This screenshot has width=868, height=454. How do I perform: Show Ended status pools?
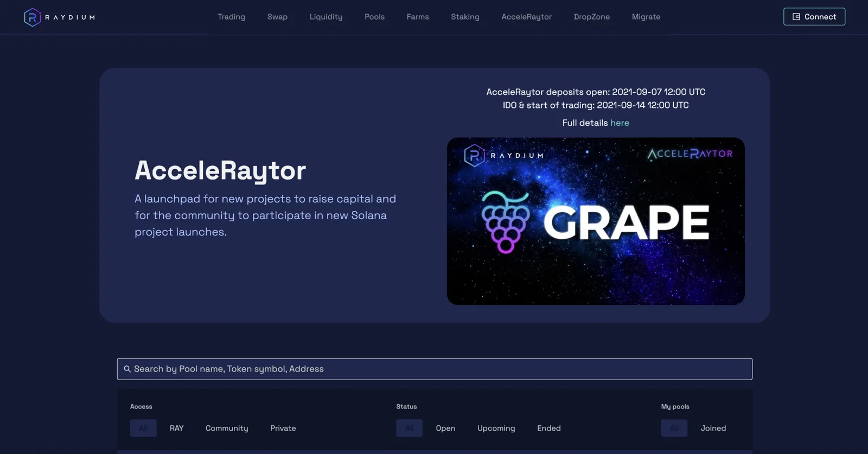pos(549,428)
